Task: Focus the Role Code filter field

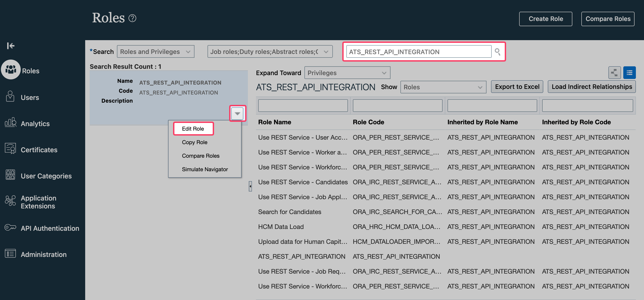Action: (x=397, y=106)
